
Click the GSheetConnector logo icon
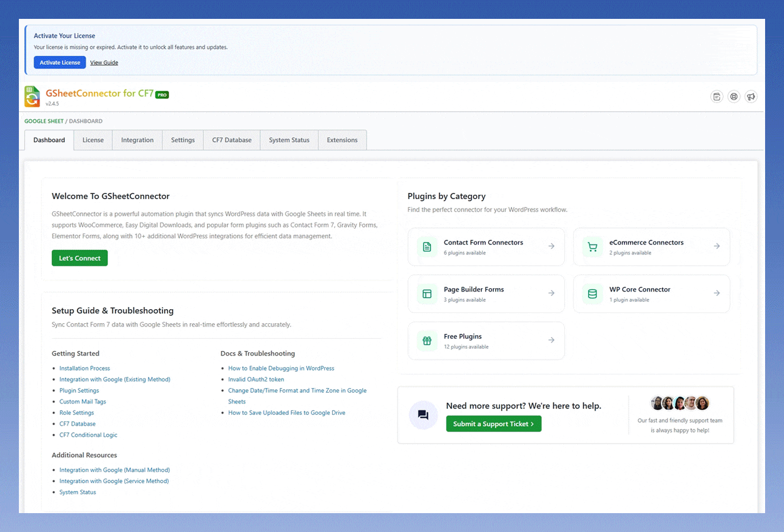point(32,97)
